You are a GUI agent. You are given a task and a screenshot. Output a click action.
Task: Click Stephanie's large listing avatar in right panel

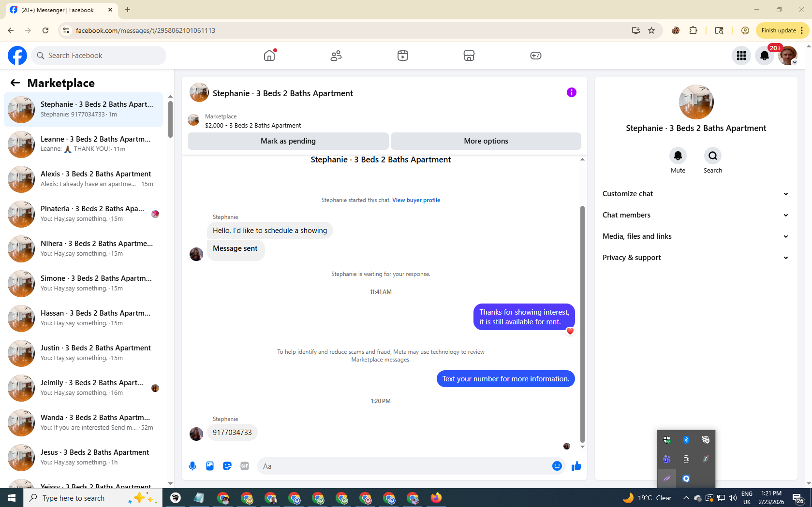point(696,102)
